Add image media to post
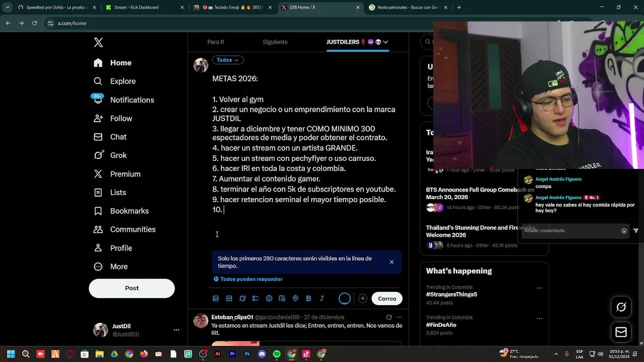This screenshot has width=644, height=362. point(216,299)
